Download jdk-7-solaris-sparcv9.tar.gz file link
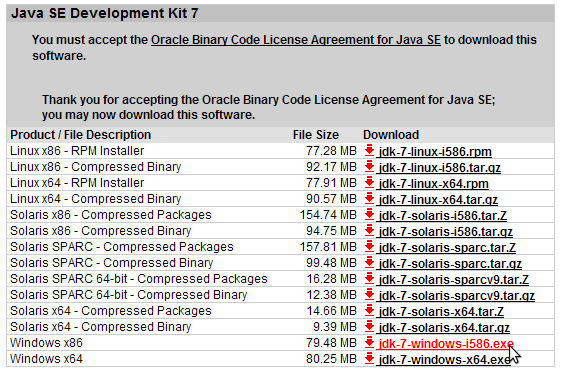 pyautogui.click(x=457, y=296)
